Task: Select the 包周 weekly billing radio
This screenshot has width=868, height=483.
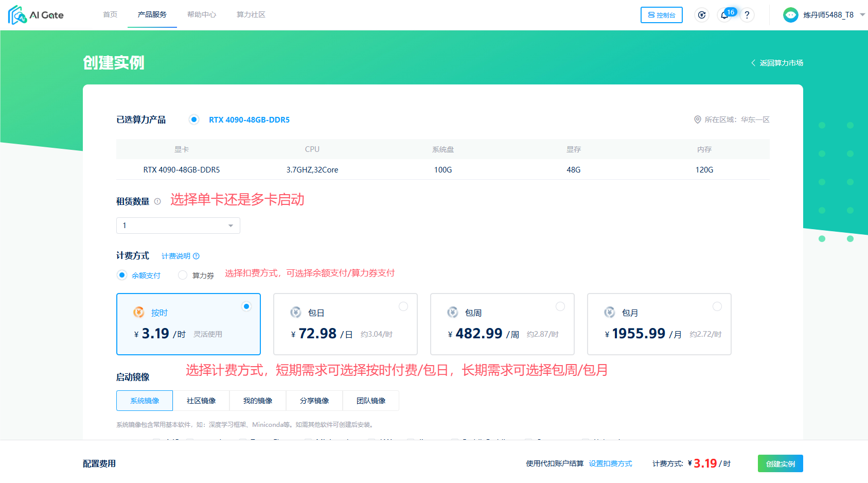Action: 560,306
